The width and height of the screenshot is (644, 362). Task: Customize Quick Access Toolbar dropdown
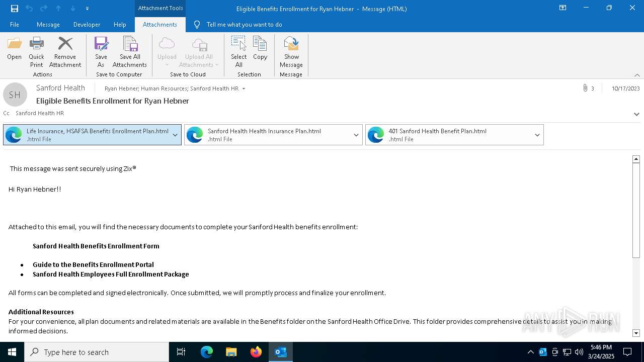tap(88, 9)
